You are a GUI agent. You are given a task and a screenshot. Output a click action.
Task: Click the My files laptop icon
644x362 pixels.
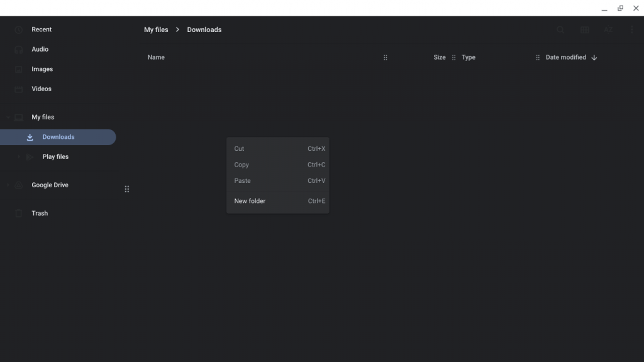tap(18, 118)
